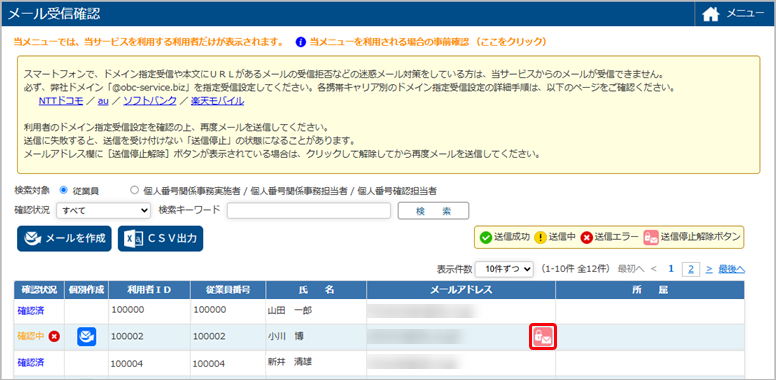Screen dimensions: 776x380
Task: Click the home icon beside メニュー
Action: tap(710, 15)
